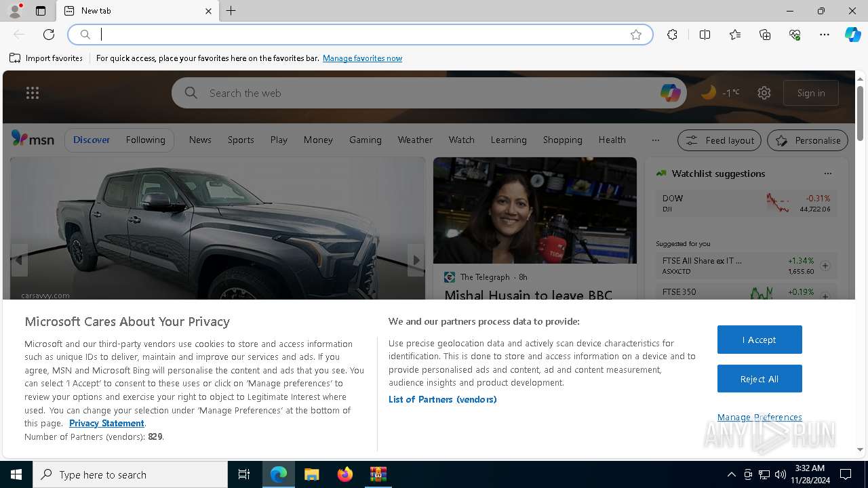Image resolution: width=868 pixels, height=488 pixels.
Task: Open the notification center
Action: (846, 474)
